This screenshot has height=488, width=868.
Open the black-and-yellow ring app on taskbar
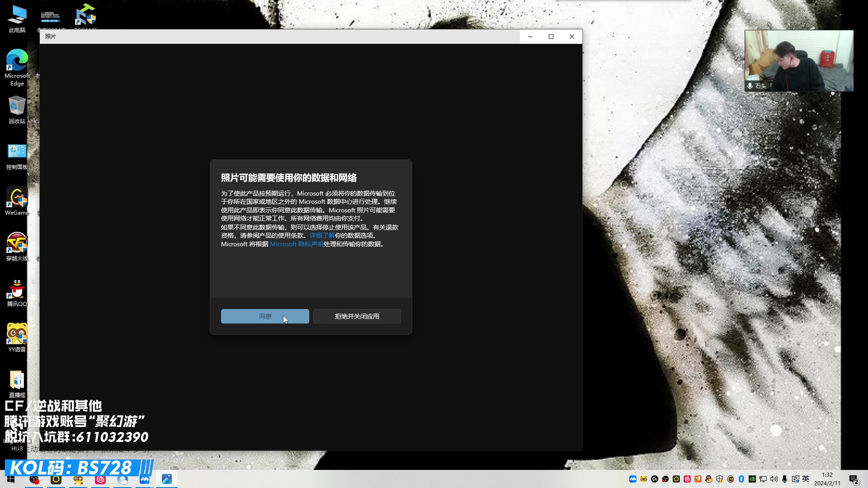tap(56, 479)
